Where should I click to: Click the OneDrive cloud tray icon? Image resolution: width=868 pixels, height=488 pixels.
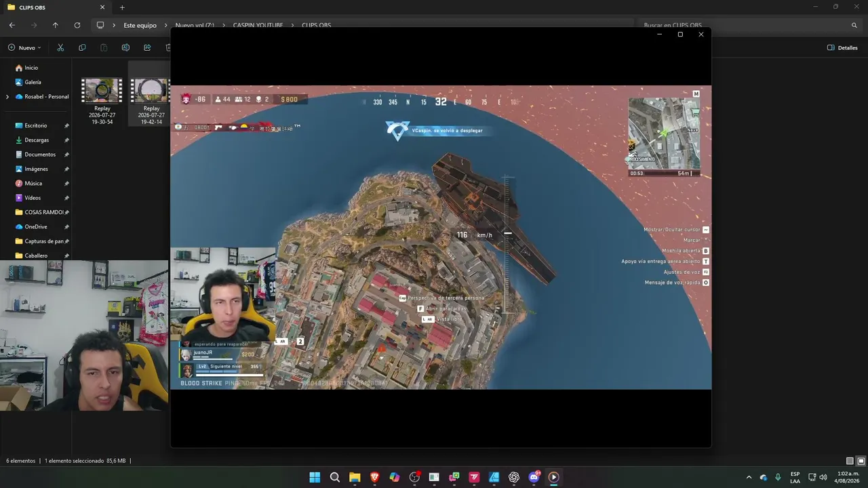764,477
